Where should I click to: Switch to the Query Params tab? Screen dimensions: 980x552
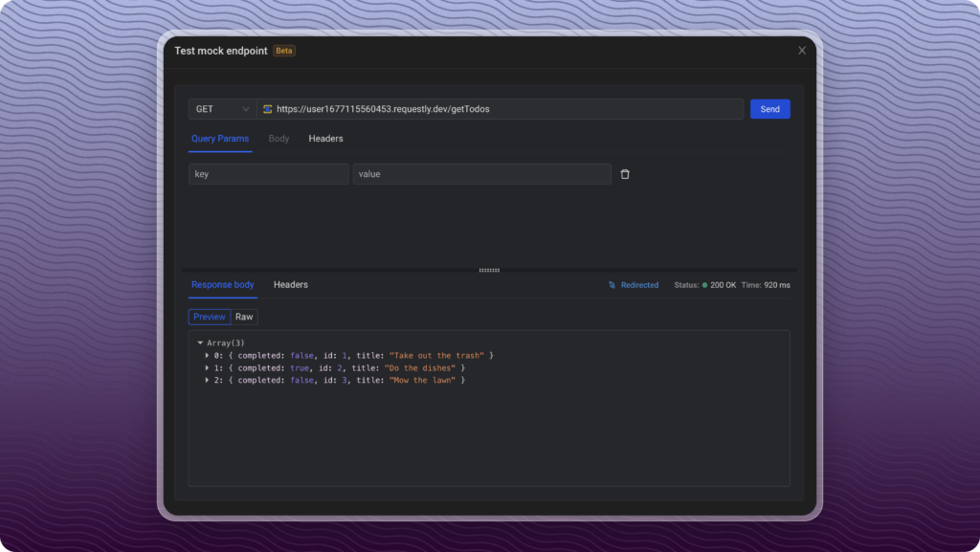coord(220,139)
